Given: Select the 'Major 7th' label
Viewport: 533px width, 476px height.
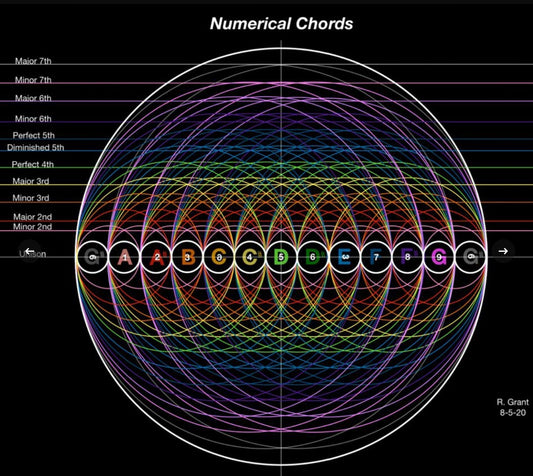Looking at the screenshot, I should tap(33, 61).
